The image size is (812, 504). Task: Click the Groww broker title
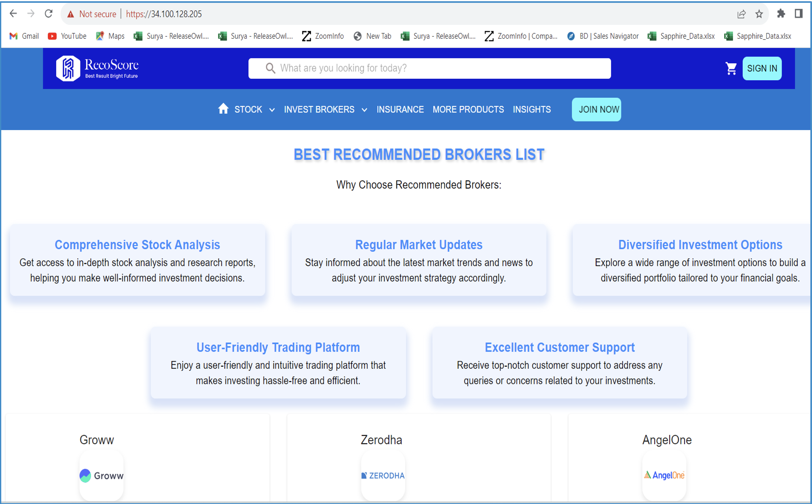[x=97, y=440]
